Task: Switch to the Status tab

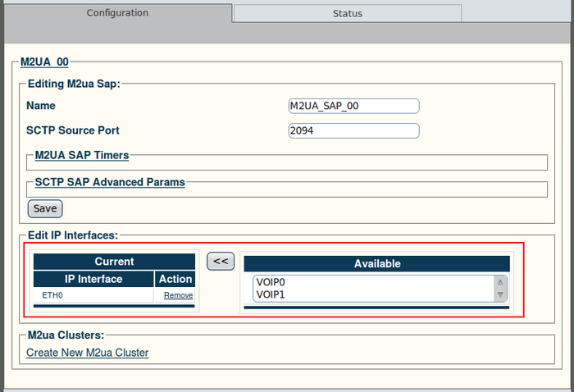Action: tap(347, 14)
